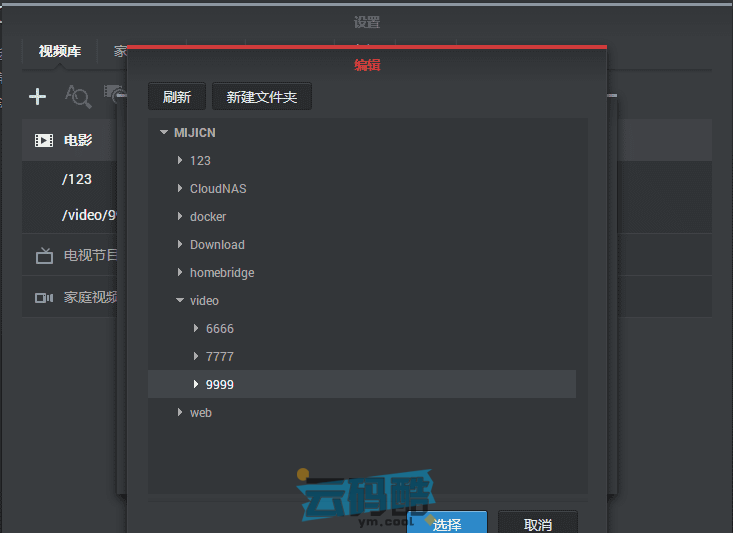This screenshot has height=533, width=733.
Task: Expand the 123 folder arrow
Action: pyautogui.click(x=180, y=160)
